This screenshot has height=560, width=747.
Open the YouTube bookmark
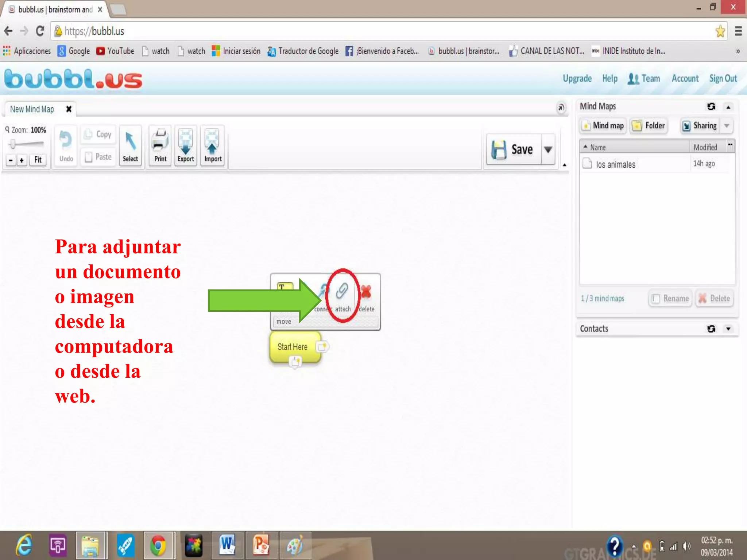click(115, 51)
